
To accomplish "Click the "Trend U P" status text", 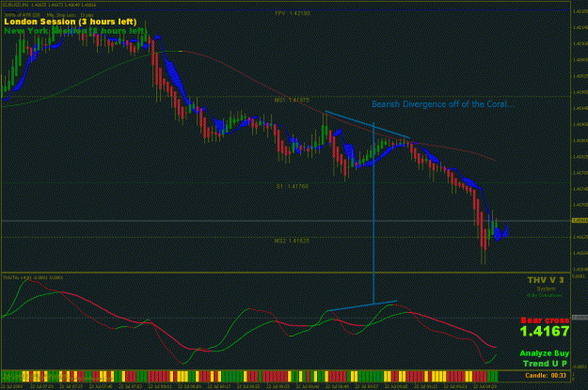I will (545, 364).
